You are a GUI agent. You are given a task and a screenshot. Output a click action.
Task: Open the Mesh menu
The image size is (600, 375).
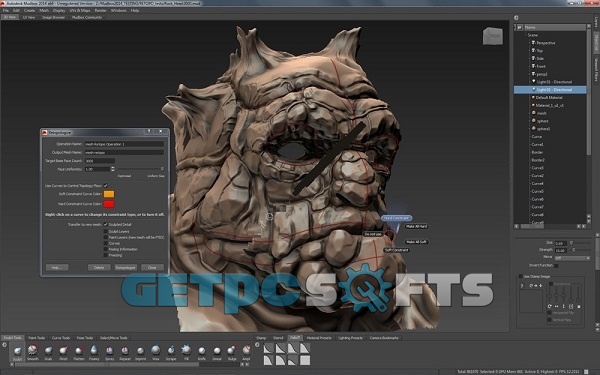44,10
